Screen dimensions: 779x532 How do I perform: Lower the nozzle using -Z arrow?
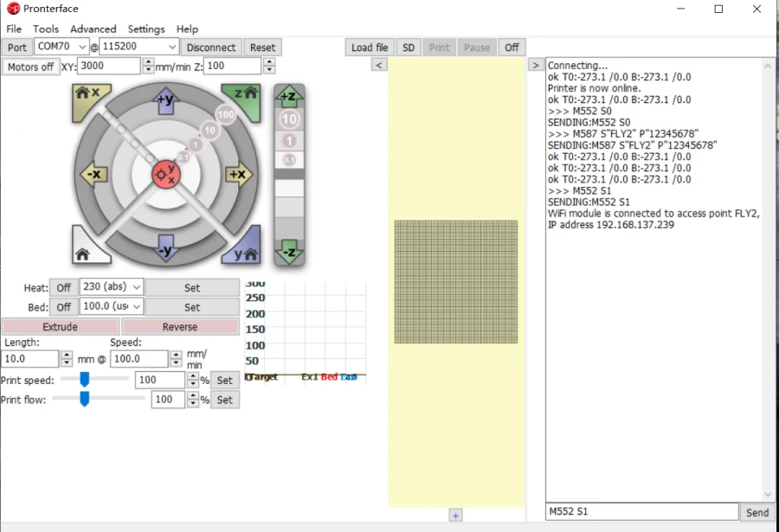click(x=288, y=253)
